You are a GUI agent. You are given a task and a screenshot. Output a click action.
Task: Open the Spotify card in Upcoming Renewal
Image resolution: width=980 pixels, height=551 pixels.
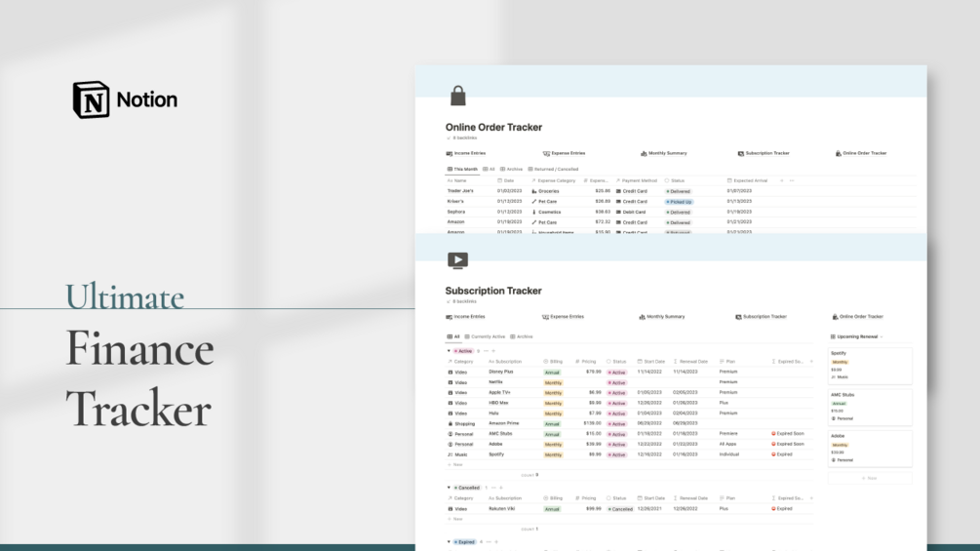[x=870, y=366]
